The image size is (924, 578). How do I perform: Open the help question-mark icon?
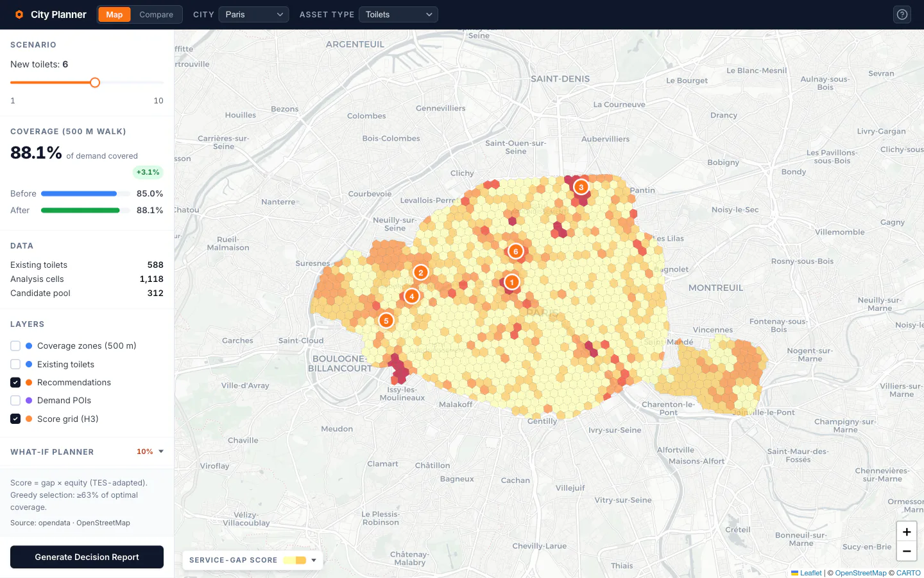tap(902, 14)
